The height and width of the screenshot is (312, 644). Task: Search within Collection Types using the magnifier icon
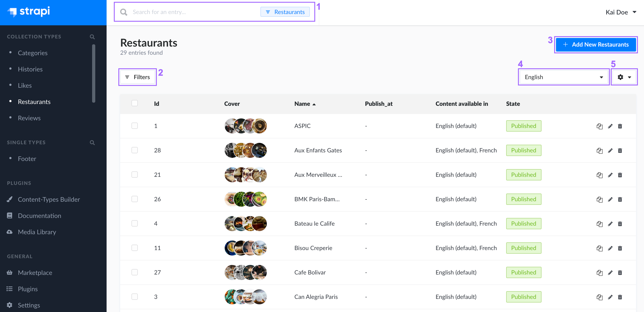[x=92, y=36]
